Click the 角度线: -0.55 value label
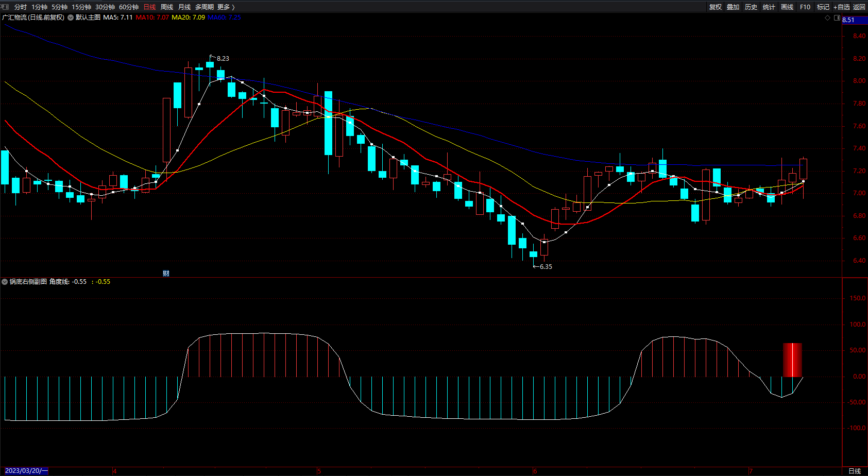868x476 pixels. pyautogui.click(x=68, y=282)
